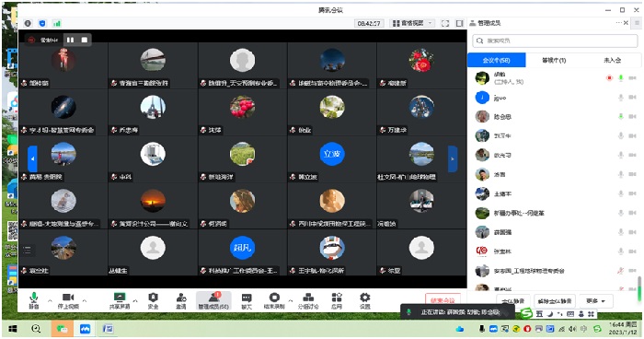Select the video tile with the 阔凡 avatar

click(242, 252)
